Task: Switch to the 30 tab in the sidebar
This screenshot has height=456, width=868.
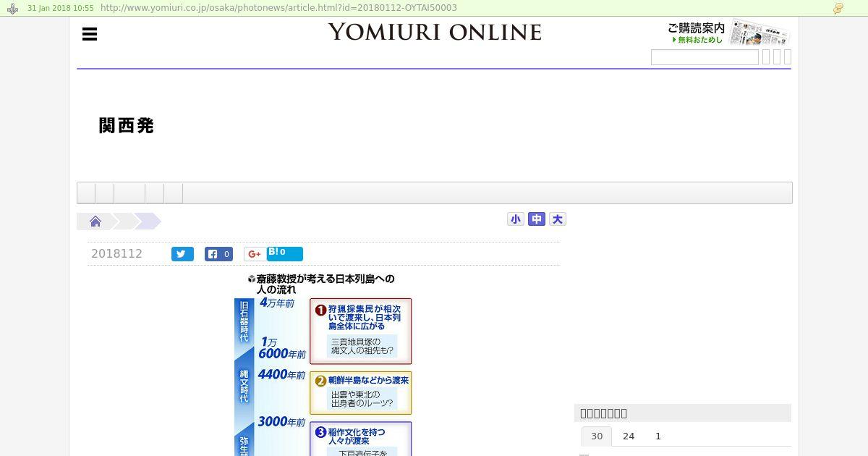Action: click(x=597, y=436)
